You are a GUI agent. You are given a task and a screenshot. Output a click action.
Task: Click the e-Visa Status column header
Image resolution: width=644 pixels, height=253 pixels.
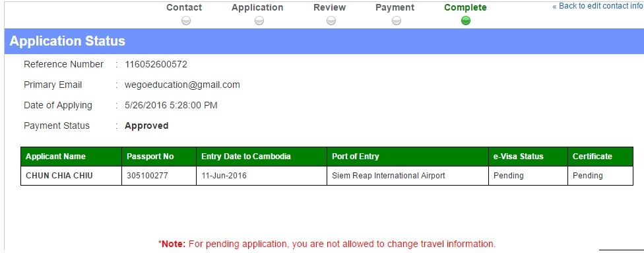point(528,157)
